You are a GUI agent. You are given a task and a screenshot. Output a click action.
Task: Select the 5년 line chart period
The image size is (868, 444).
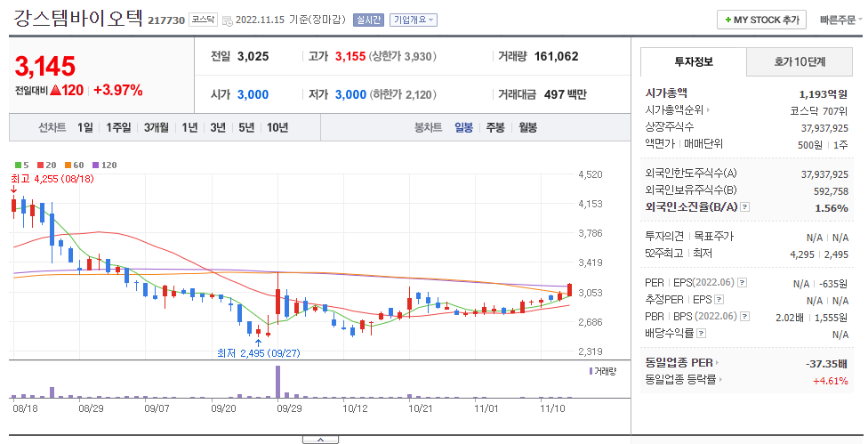[x=245, y=128]
